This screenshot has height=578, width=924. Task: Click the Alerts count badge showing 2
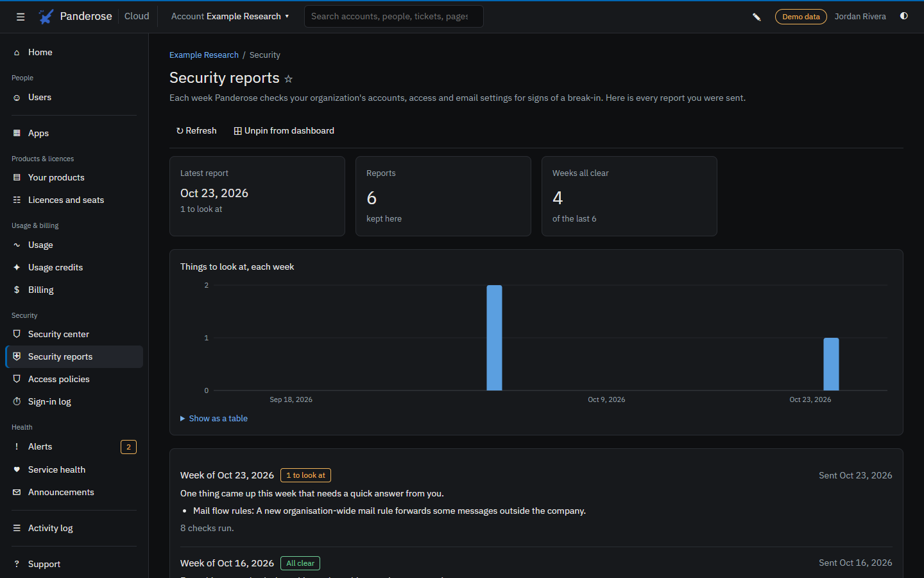[128, 447]
